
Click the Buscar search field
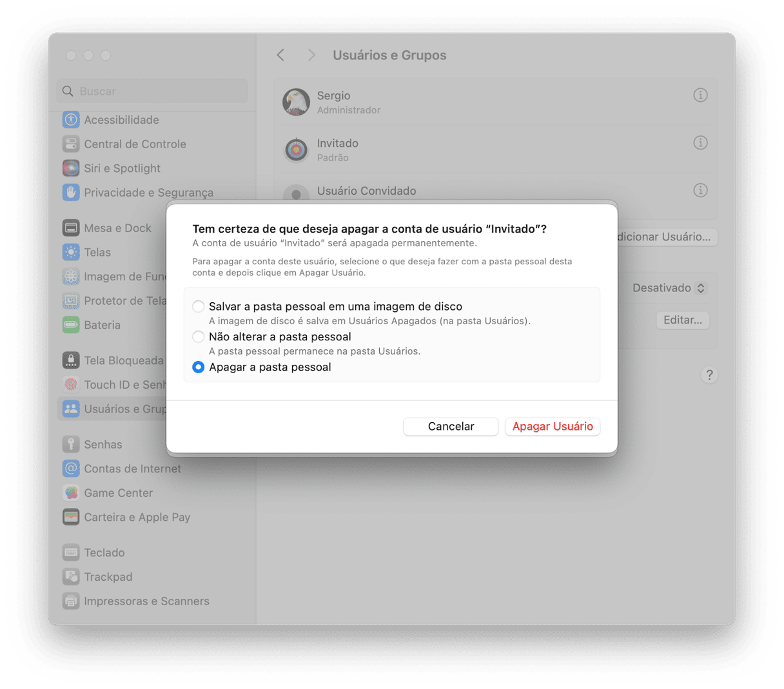(153, 92)
